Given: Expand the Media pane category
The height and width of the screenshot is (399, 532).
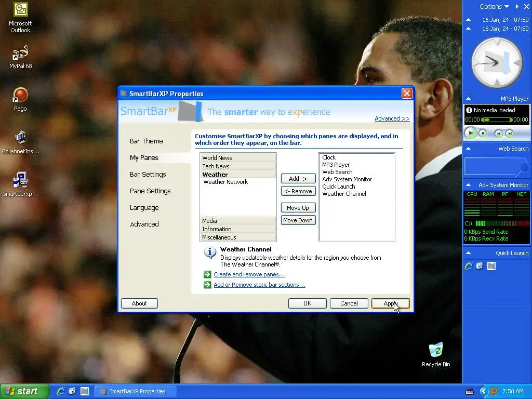Looking at the screenshot, I should (x=238, y=220).
